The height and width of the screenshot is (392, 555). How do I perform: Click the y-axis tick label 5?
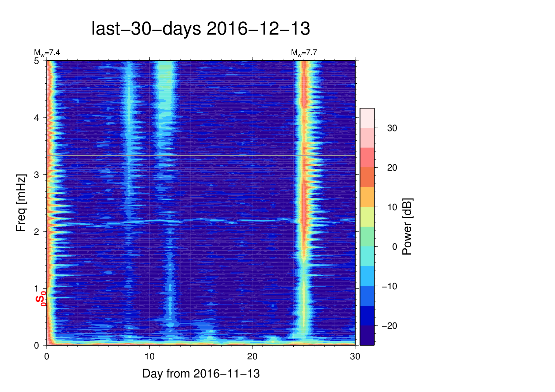point(36,61)
